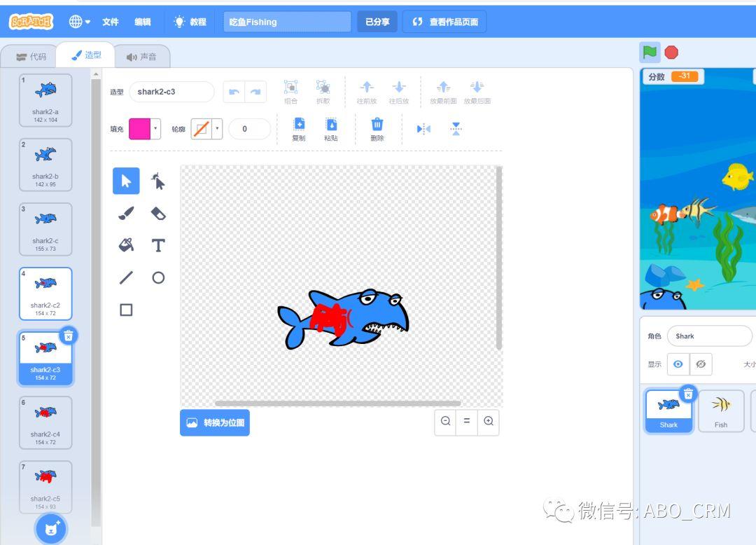This screenshot has height=545, width=756.
Task: Delete the Shark sprite with trash icon
Action: [689, 394]
